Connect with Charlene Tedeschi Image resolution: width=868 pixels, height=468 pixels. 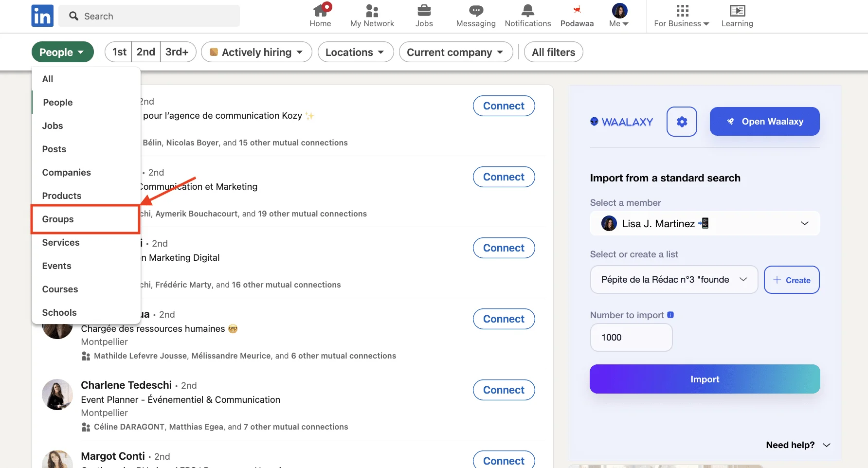[504, 390]
